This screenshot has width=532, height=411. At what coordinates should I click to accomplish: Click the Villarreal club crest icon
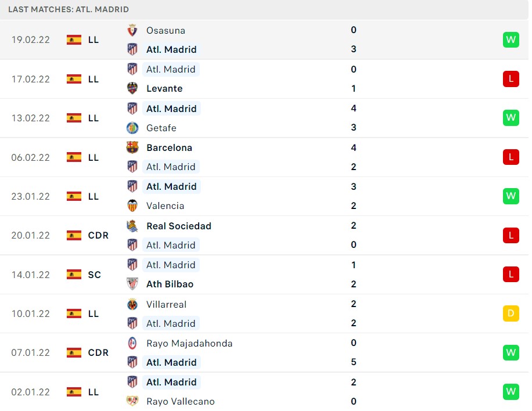[x=132, y=304]
